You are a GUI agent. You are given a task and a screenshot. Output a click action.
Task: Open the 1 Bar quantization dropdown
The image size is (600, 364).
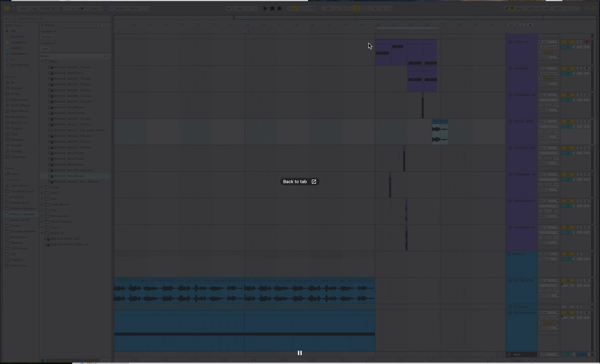click(96, 9)
